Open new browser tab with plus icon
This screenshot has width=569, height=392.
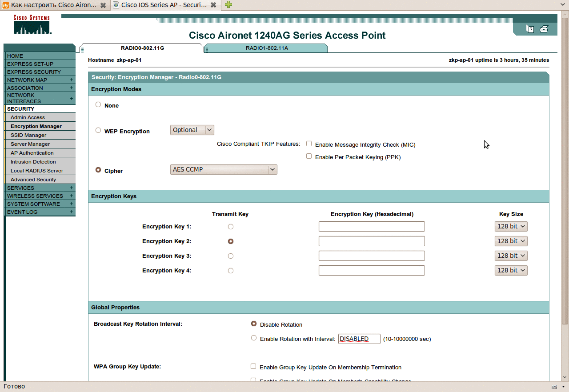228,5
